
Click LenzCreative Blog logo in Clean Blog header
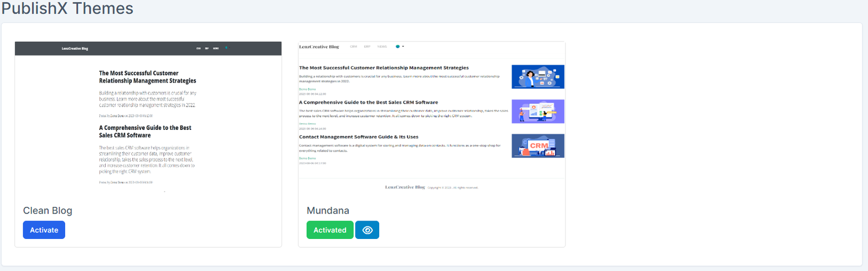pos(75,48)
